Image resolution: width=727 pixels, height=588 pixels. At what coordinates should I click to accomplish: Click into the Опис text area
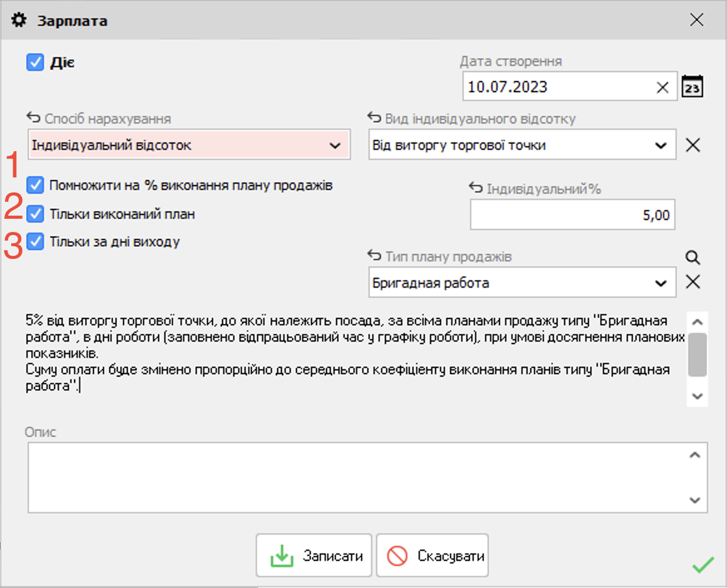pyautogui.click(x=357, y=477)
